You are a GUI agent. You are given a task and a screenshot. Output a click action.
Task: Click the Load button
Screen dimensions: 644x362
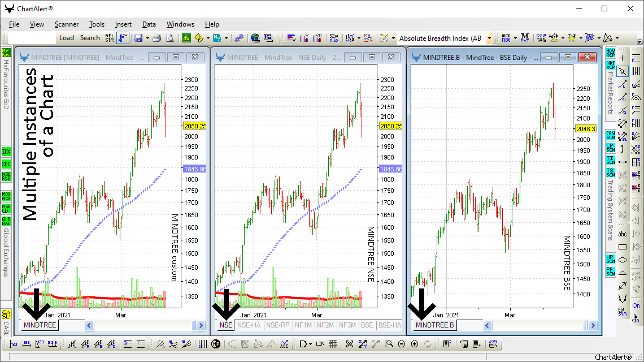click(67, 38)
